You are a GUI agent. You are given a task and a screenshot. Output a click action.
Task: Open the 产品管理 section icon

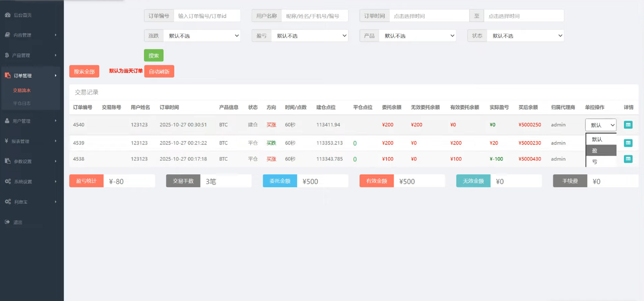[x=7, y=55]
